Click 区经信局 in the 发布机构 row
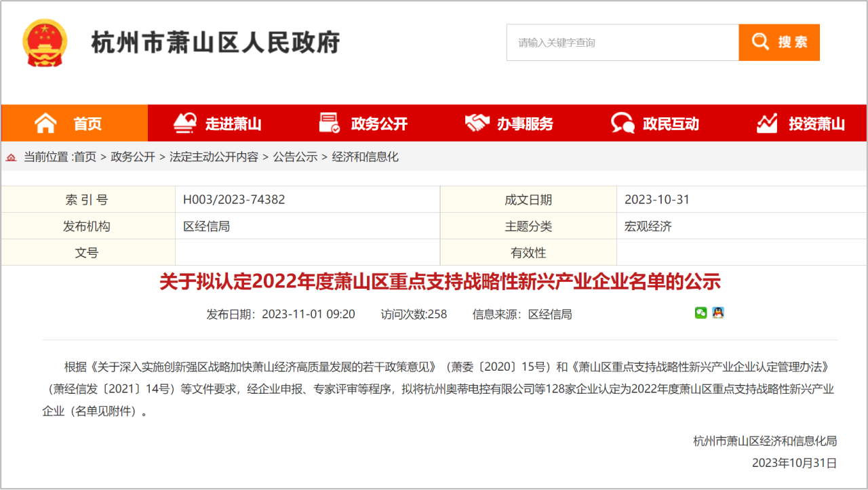Viewport: 868px width, 490px height. click(x=206, y=226)
